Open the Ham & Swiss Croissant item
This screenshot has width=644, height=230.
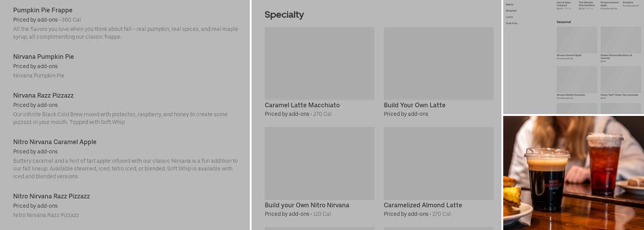[563, 4]
